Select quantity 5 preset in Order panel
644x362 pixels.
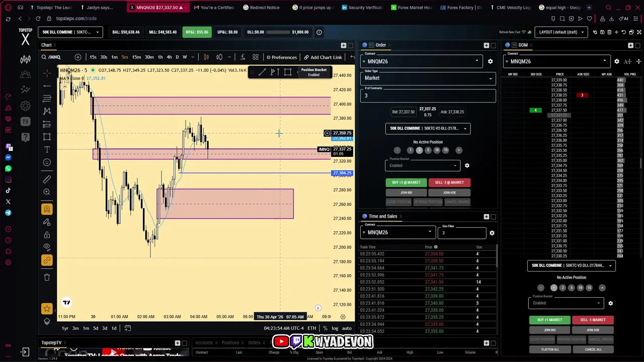428,150
